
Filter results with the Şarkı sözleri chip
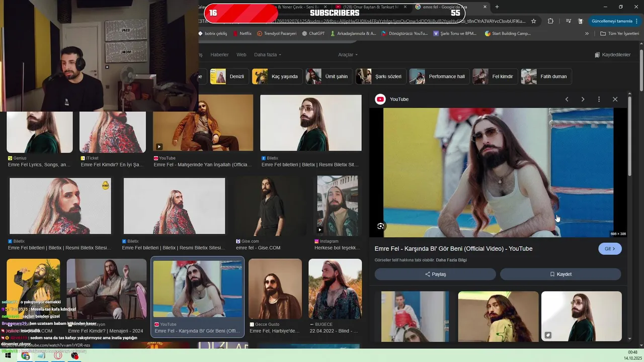[x=381, y=76]
